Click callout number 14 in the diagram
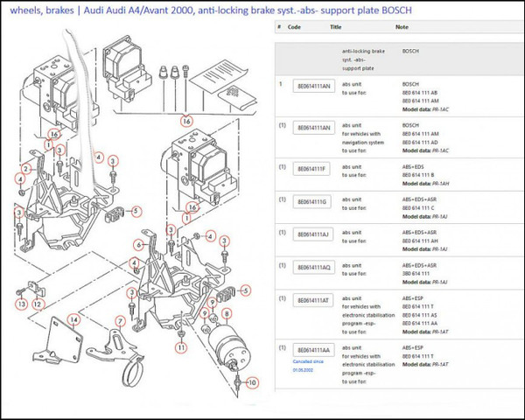This screenshot has height=420, width=525. pyautogui.click(x=75, y=320)
